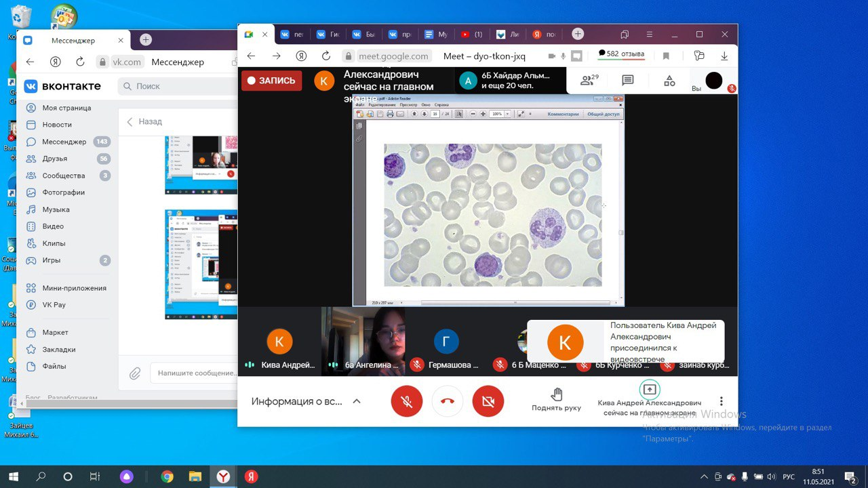Open the extensions icon beside downloads
Viewport: 868px width, 488px height.
point(699,56)
